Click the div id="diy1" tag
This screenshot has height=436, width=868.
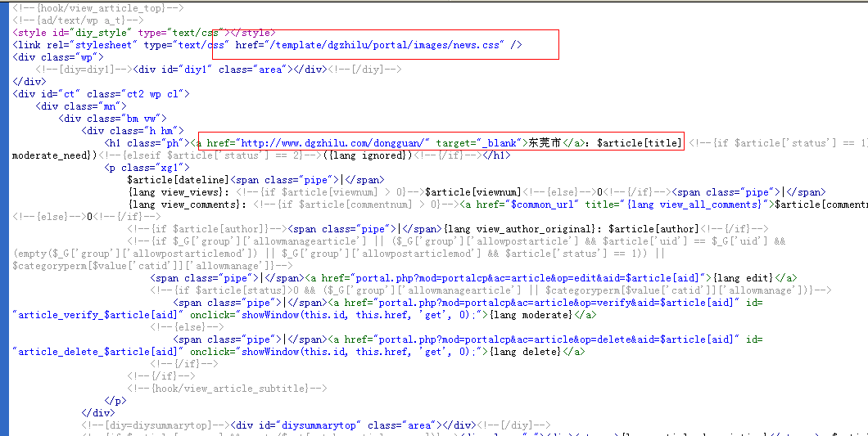click(x=212, y=70)
